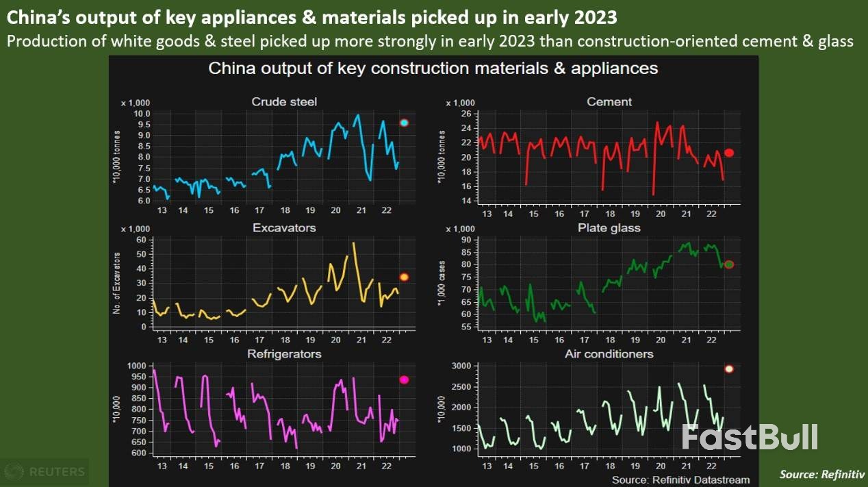Click the green endpoint dot on Plate glass chart
The width and height of the screenshot is (868, 487).
coord(728,263)
